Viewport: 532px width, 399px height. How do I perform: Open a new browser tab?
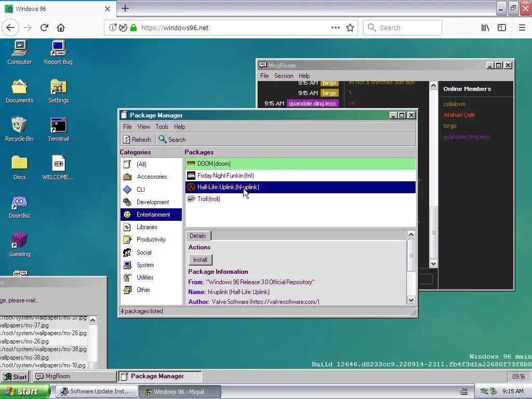125,8
